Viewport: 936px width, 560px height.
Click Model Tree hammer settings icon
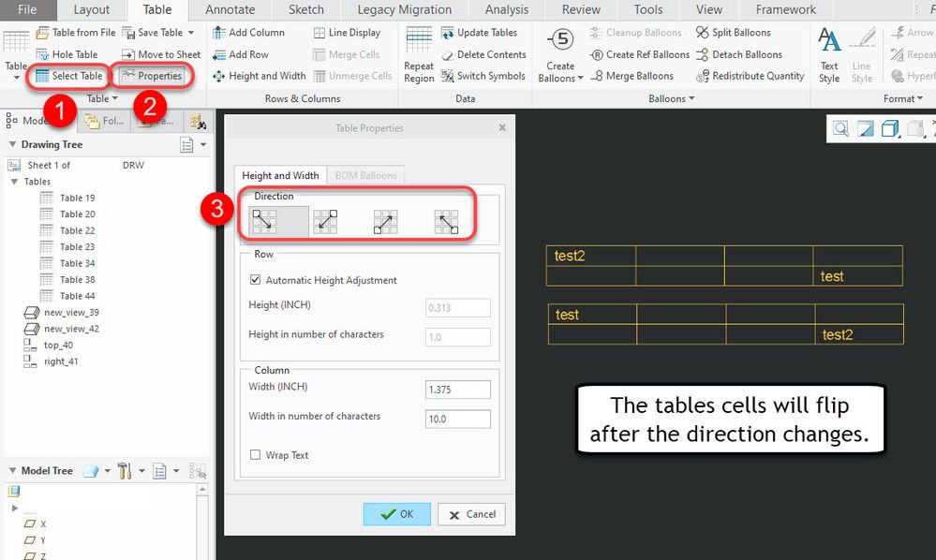point(125,471)
